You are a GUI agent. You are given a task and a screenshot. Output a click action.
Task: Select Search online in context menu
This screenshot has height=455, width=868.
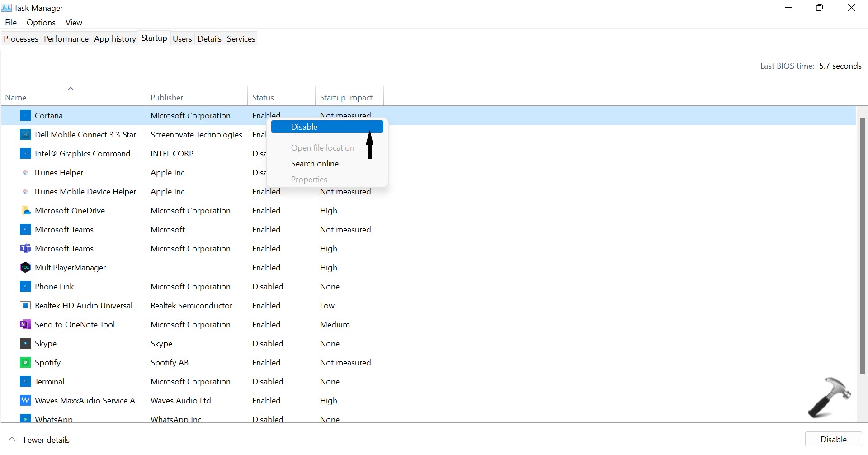coord(315,164)
